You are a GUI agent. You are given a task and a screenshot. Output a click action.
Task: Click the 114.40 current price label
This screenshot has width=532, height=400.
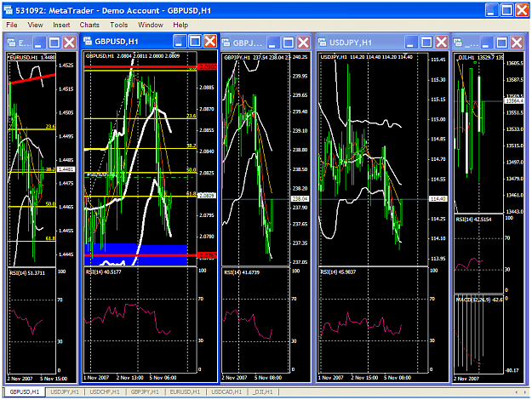[438, 199]
